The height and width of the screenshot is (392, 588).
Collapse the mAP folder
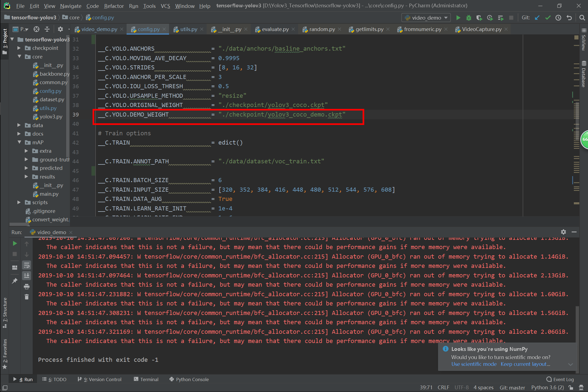click(19, 142)
